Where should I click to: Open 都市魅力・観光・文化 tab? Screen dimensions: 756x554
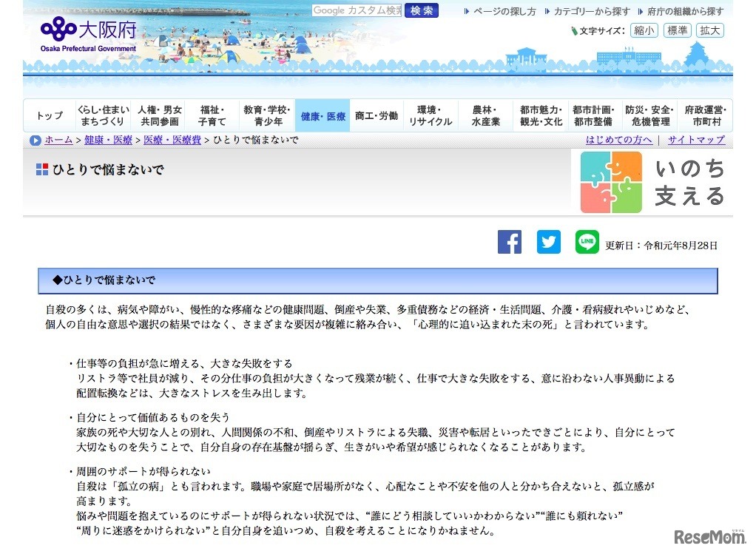(541, 115)
